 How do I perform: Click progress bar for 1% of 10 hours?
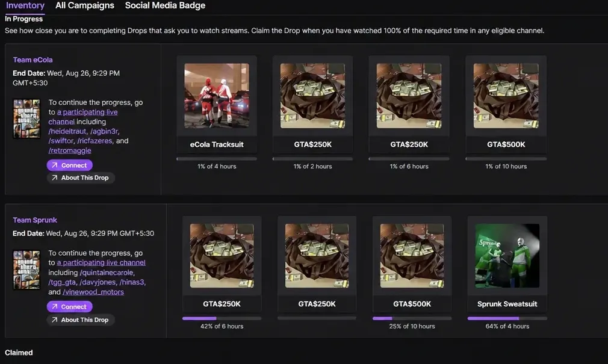(506, 159)
